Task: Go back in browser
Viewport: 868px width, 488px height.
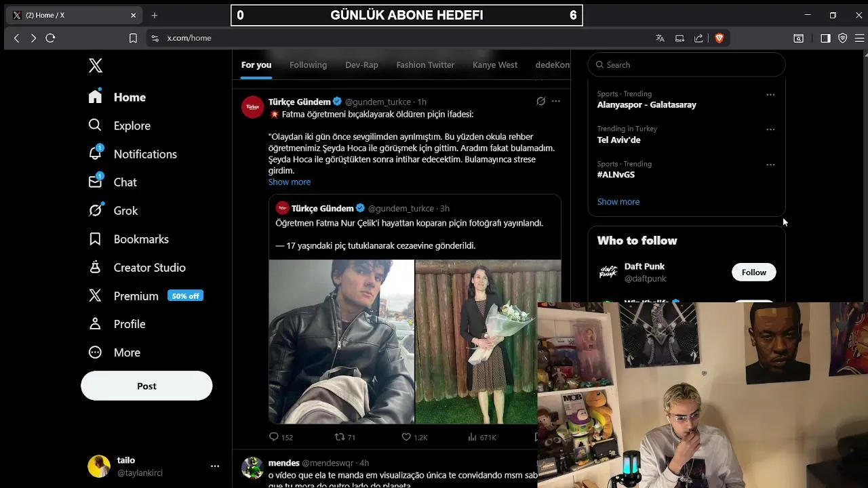Action: (16, 38)
